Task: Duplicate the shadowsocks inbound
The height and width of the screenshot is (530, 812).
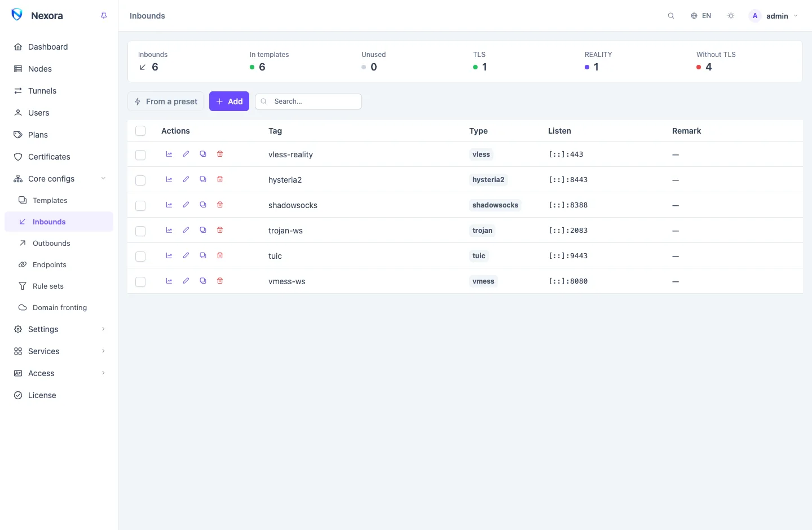Action: coord(203,205)
